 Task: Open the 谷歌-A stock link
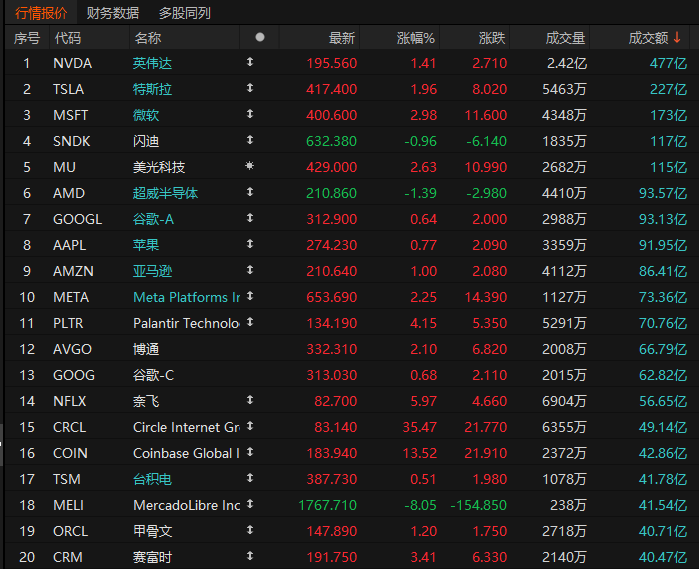click(x=153, y=219)
